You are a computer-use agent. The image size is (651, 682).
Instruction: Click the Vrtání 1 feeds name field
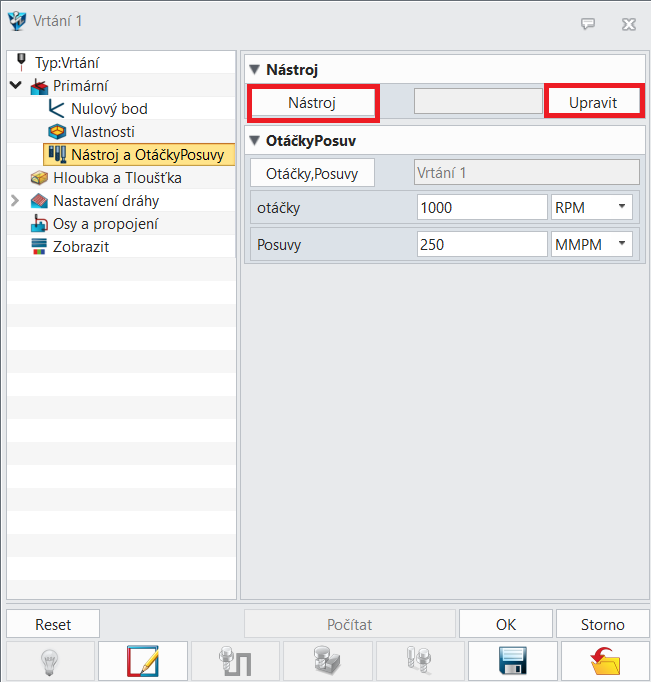(x=527, y=172)
